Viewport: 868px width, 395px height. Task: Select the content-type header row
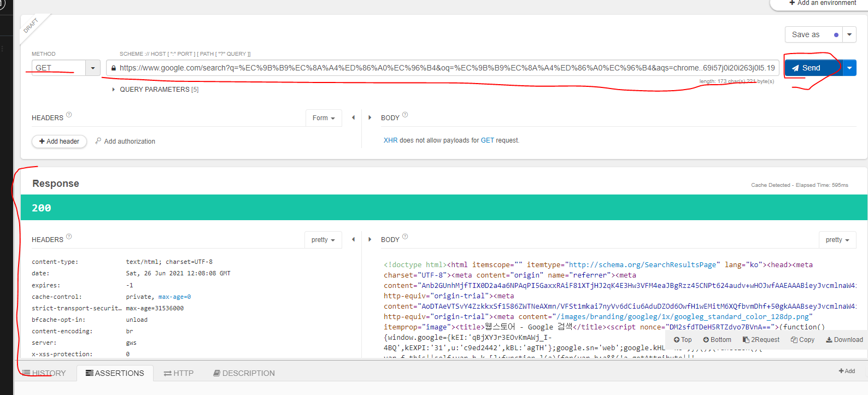[x=186, y=262]
